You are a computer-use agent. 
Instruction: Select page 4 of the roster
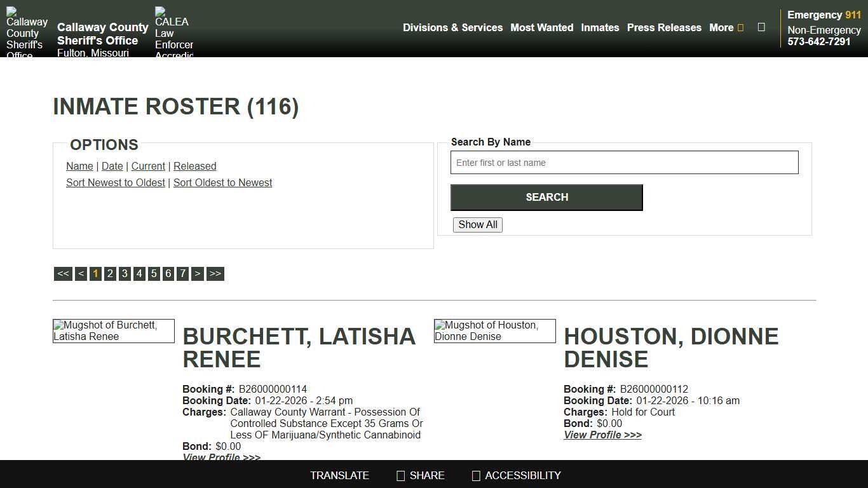click(x=139, y=273)
